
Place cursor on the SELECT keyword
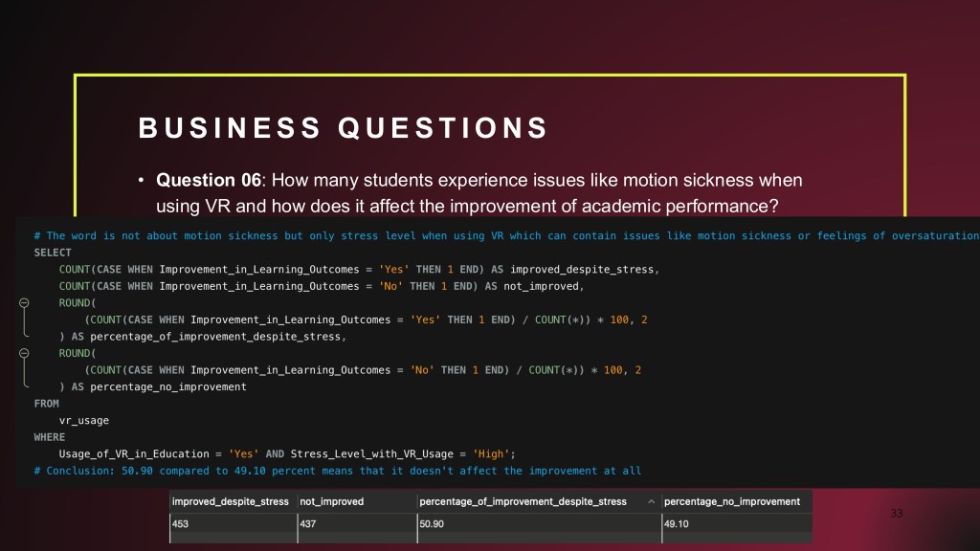(x=52, y=253)
